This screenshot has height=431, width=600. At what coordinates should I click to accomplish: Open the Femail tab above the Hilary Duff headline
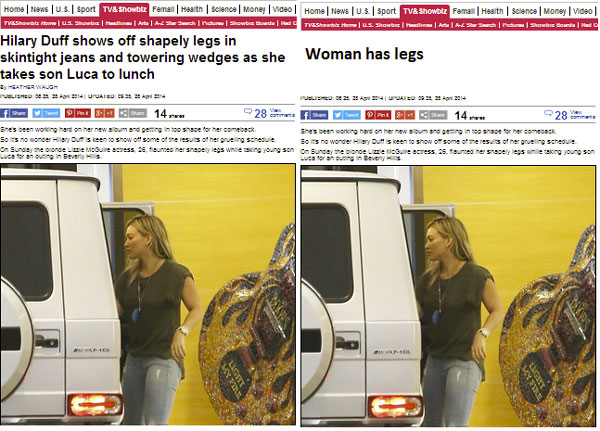click(163, 9)
